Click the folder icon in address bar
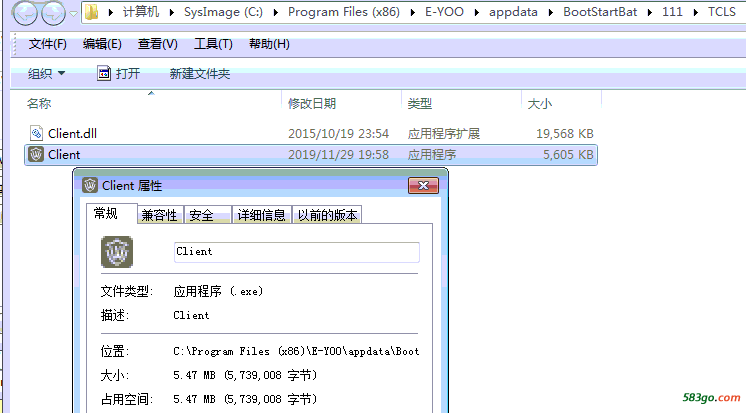Screen dimensions: 746x413 pos(92,12)
